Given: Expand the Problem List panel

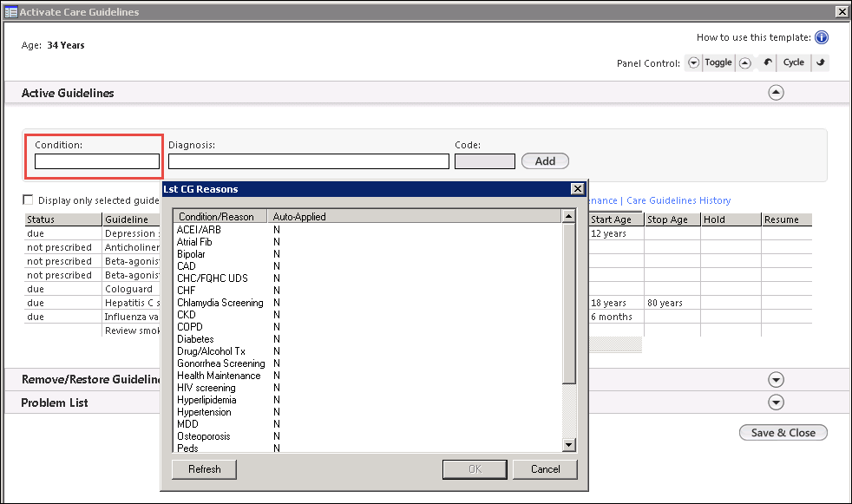Looking at the screenshot, I should click(776, 403).
